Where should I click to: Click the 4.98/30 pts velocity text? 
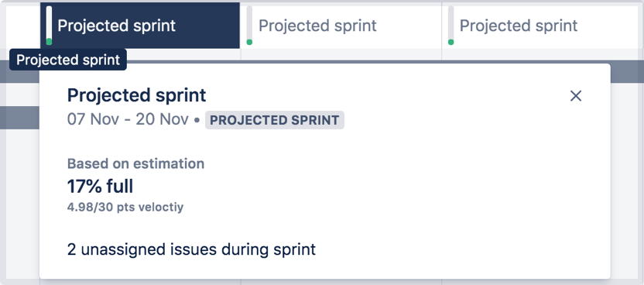pos(125,208)
